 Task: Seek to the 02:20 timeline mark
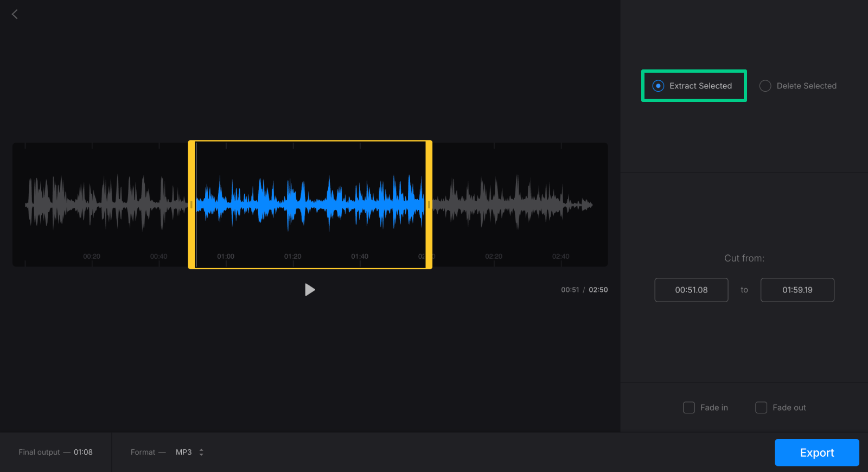click(494, 256)
